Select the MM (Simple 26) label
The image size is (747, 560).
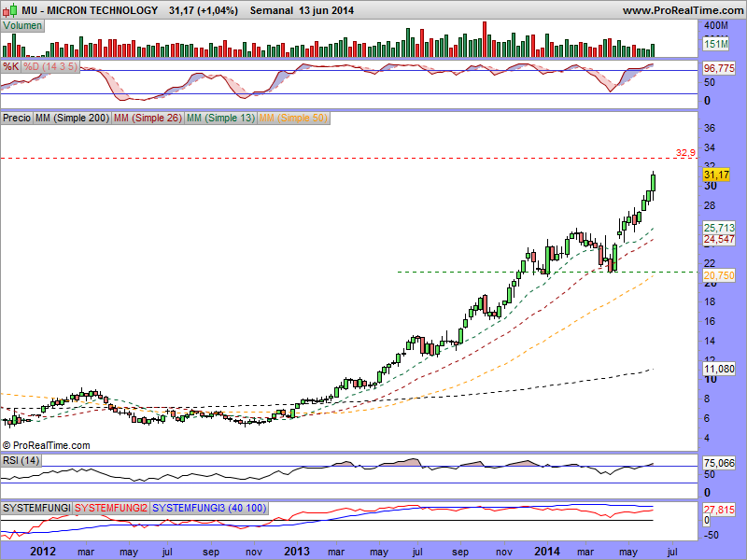148,118
